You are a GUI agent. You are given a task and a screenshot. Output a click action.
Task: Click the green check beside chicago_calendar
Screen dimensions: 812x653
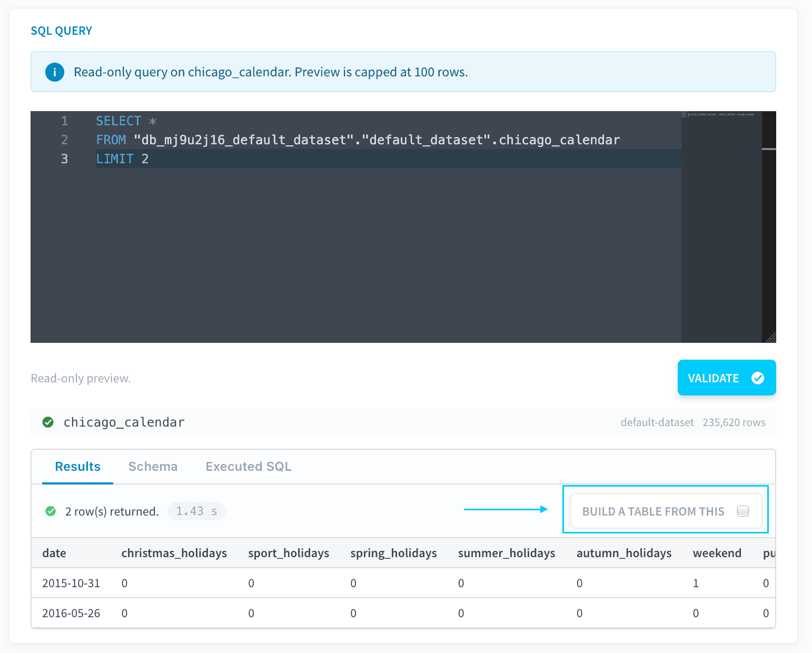click(x=48, y=422)
